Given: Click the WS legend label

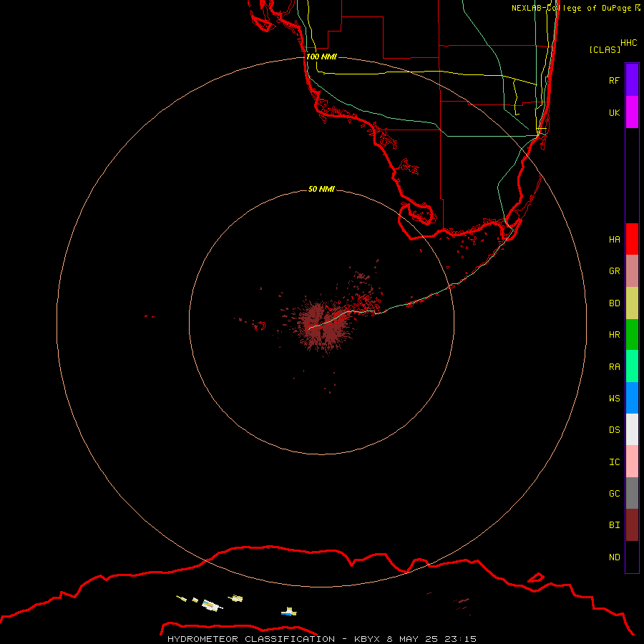Looking at the screenshot, I should pyautogui.click(x=615, y=399).
